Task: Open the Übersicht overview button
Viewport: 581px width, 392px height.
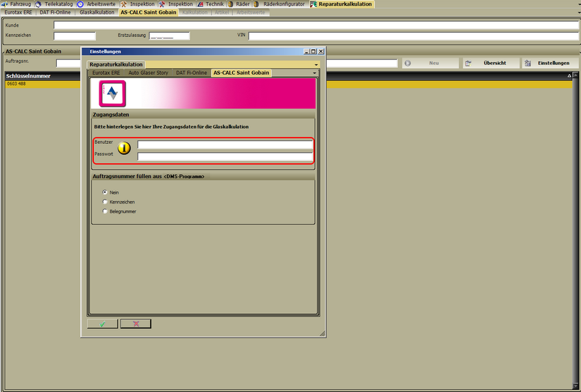Action: 491,63
